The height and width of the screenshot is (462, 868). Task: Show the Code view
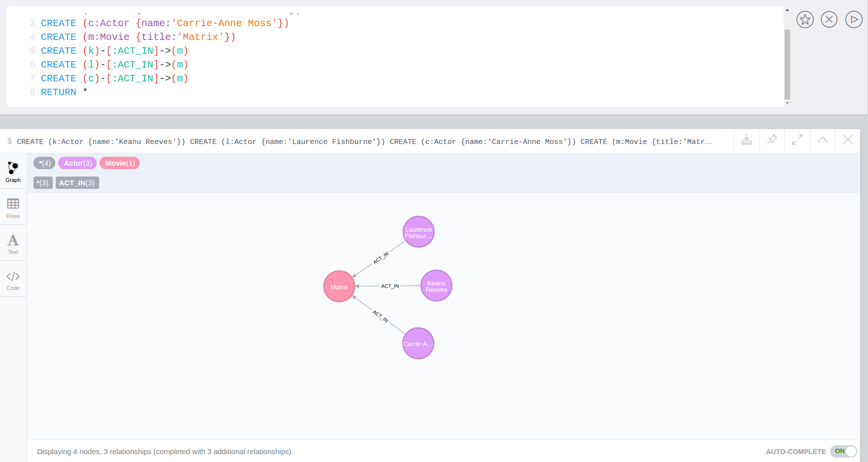tap(13, 280)
